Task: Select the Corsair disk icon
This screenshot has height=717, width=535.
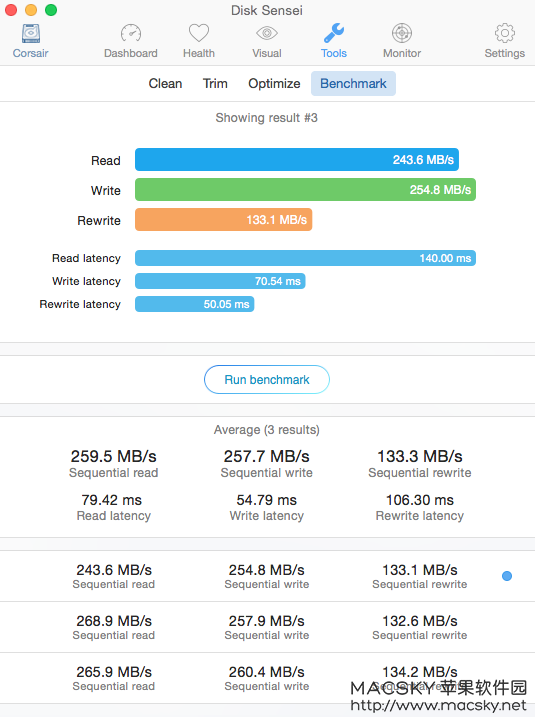Action: [x=31, y=34]
